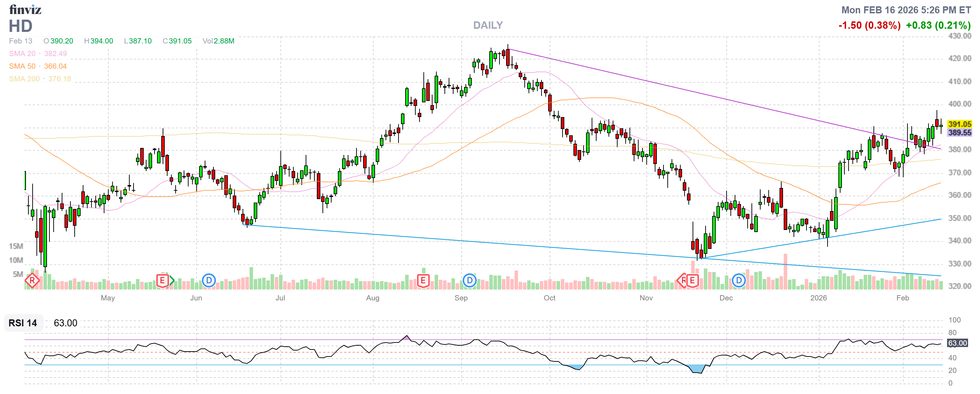This screenshot has height=394, width=980.
Task: Select the SMA 50 indicator label
Action: pos(22,66)
